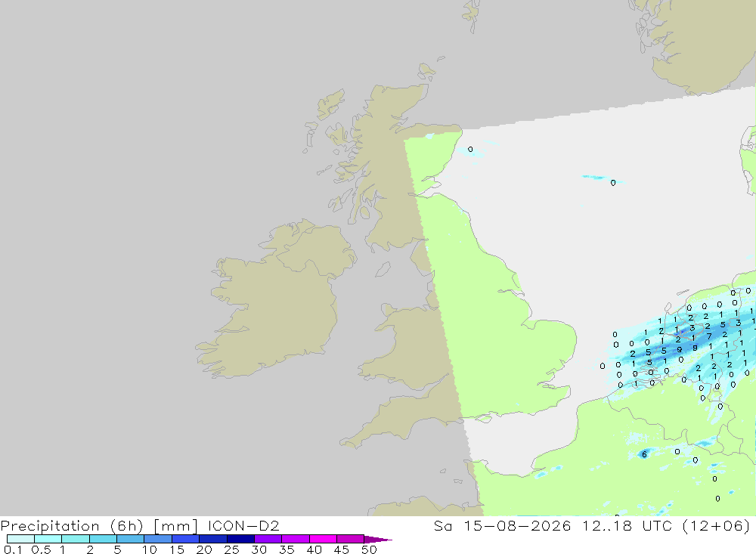Select the 5–10 mm legend swatch
The image size is (756, 554).
point(130,539)
